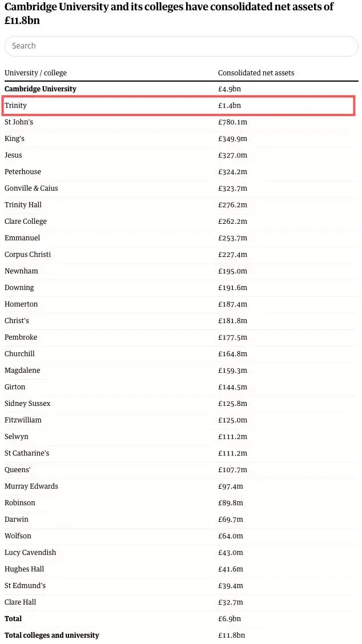362x644 pixels.
Task: Click the Gonville & Caius entry
Action: [31, 188]
